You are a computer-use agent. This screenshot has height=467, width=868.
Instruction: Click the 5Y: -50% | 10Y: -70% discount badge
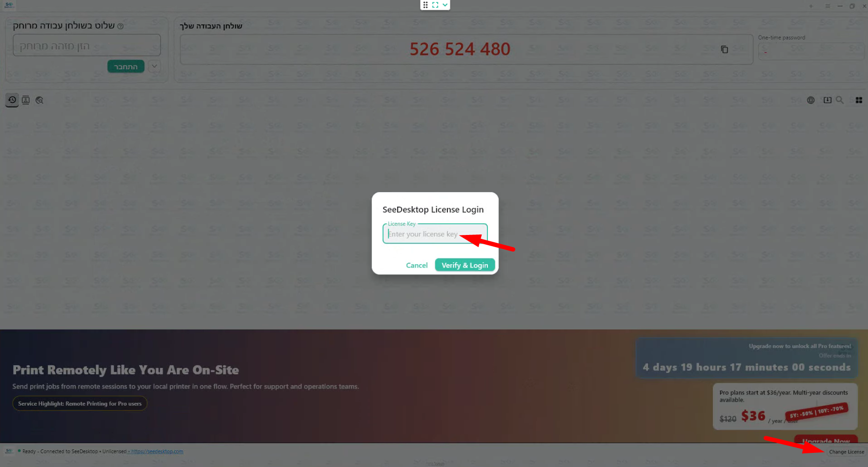(x=817, y=412)
